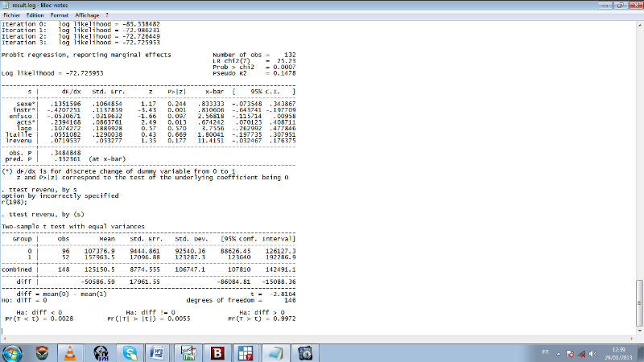This screenshot has height=362, width=644.
Task: Click group 0 mean value 107376.9
Action: (x=100, y=251)
